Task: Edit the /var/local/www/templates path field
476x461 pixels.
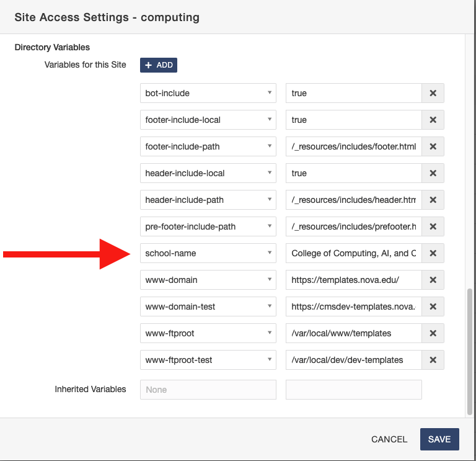Action: (x=353, y=333)
